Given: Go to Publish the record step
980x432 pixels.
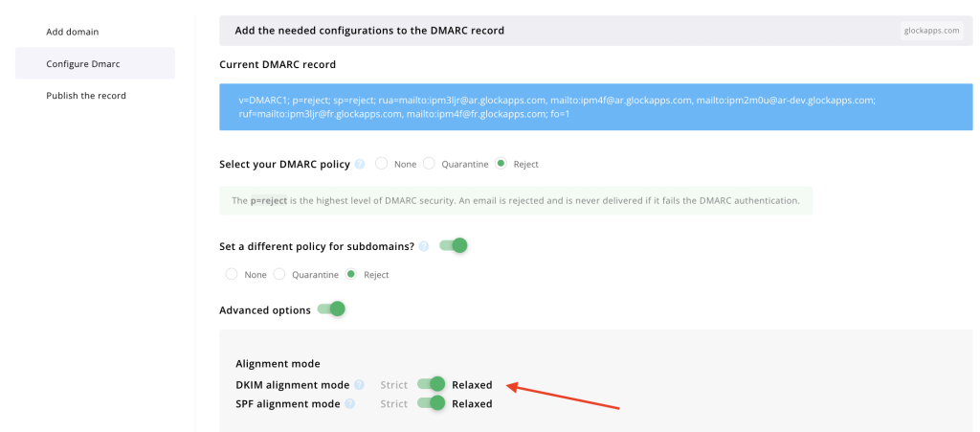Looking at the screenshot, I should point(86,95).
